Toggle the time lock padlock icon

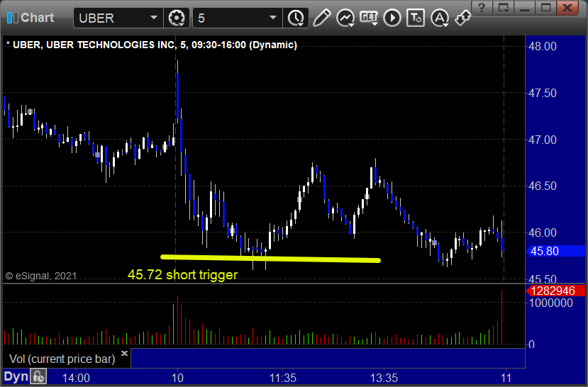pyautogui.click(x=38, y=376)
